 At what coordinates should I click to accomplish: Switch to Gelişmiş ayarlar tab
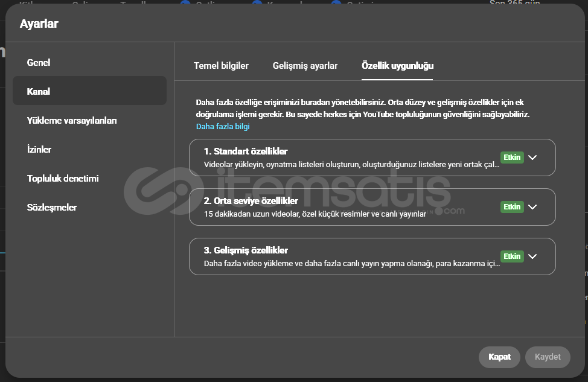(x=305, y=66)
